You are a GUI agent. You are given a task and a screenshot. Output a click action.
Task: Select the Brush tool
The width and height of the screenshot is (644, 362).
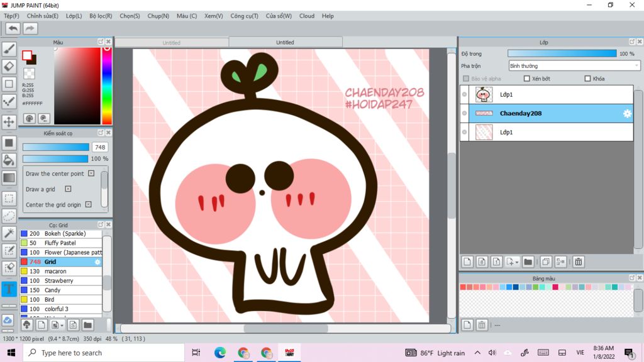coord(9,49)
